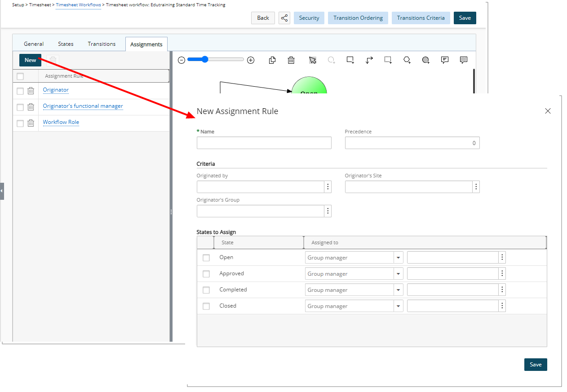Click the Transition Ordering button
Screen dimensions: 567x392
click(358, 18)
